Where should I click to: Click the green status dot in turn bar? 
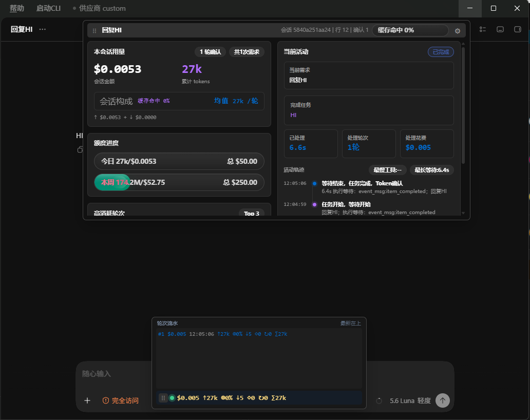(x=172, y=398)
